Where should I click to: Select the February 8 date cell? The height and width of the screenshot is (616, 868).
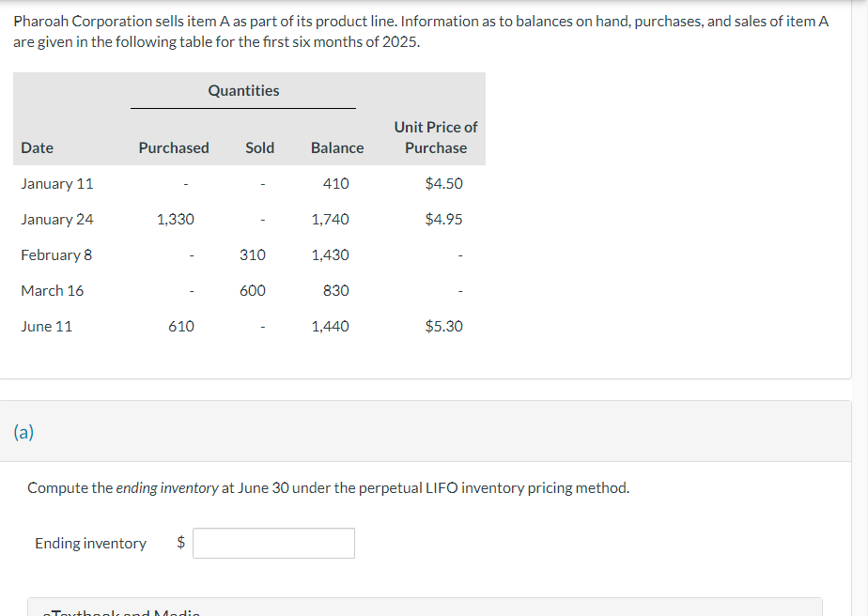[x=56, y=254]
